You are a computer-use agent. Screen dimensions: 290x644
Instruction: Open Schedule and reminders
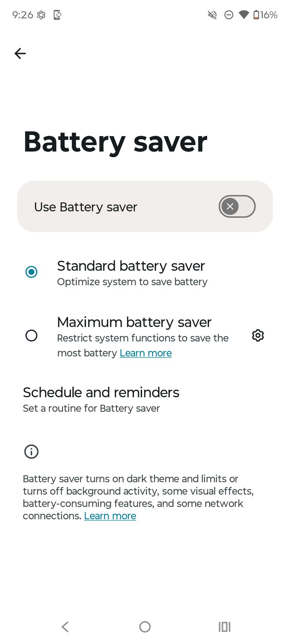tap(101, 399)
